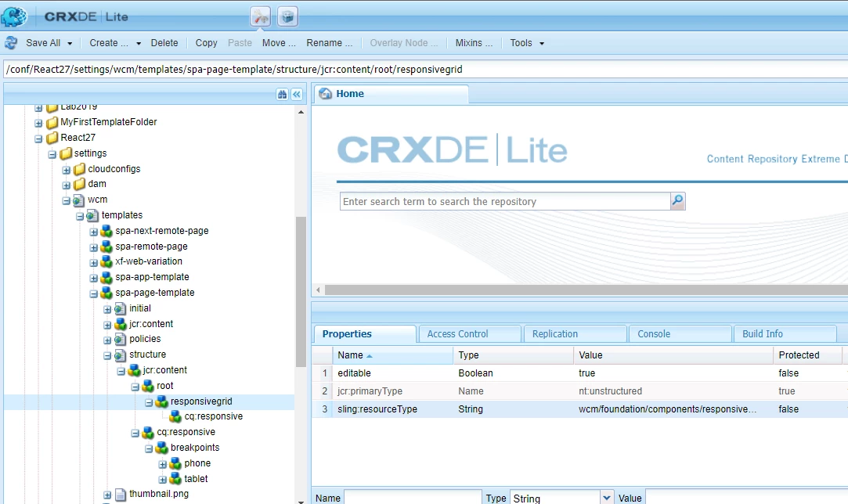Image resolution: width=848 pixels, height=504 pixels.
Task: Open the Create menu dropdown
Action: 139,43
